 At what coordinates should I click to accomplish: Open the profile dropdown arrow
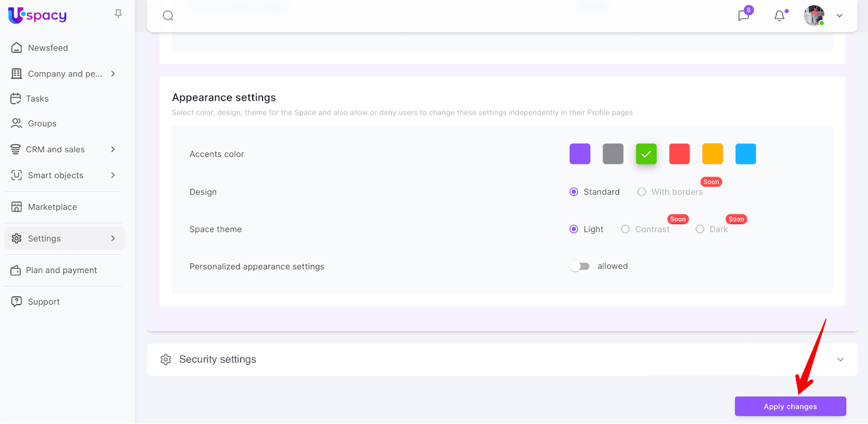pos(839,16)
